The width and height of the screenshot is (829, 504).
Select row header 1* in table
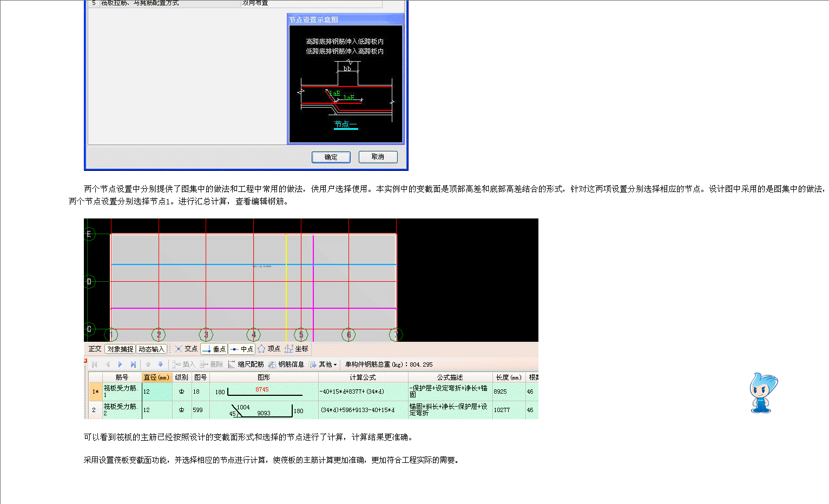[95, 392]
